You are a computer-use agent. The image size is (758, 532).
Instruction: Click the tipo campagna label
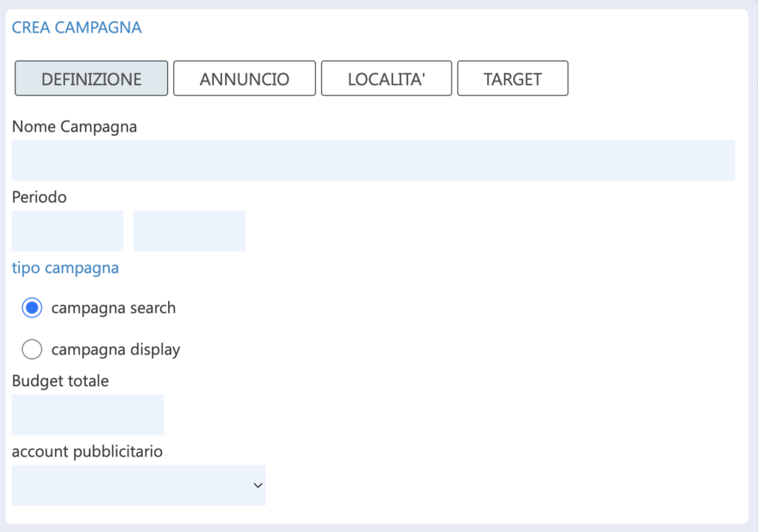(65, 268)
